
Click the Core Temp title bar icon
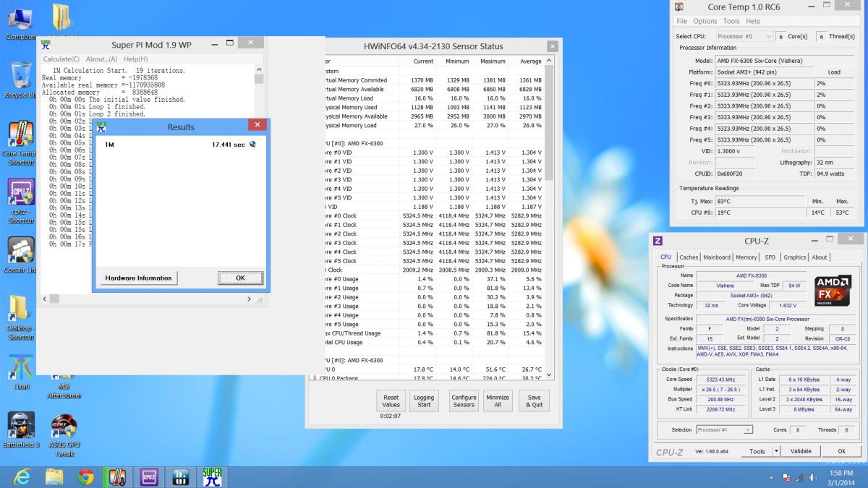click(x=678, y=7)
